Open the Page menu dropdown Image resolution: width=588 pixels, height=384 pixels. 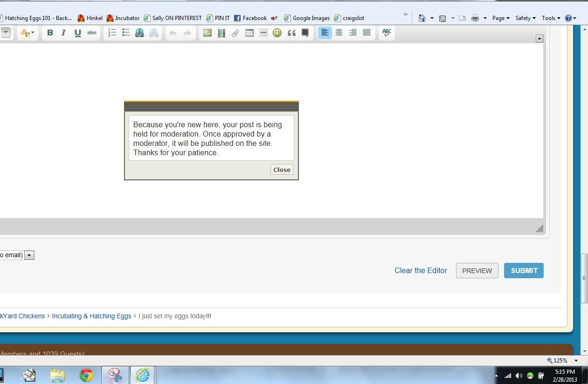[501, 18]
